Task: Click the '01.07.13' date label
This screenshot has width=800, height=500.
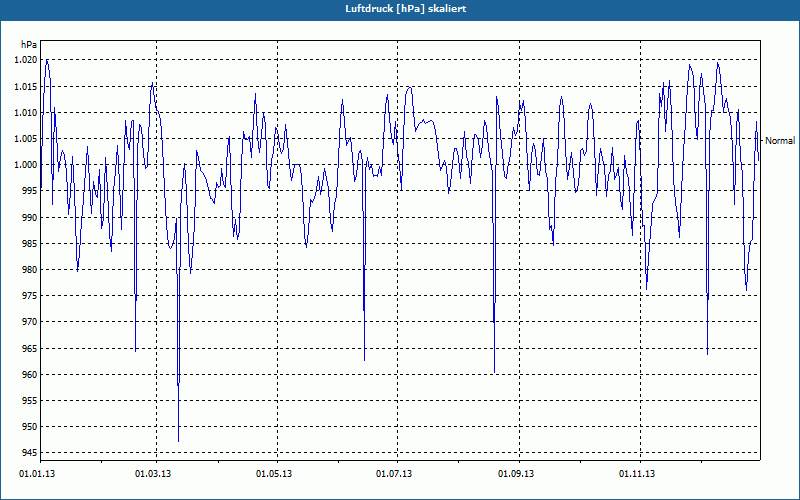Action: (394, 474)
